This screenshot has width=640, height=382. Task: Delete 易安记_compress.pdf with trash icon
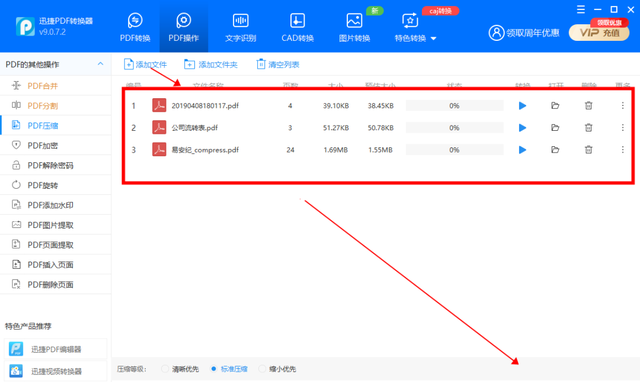click(x=589, y=150)
